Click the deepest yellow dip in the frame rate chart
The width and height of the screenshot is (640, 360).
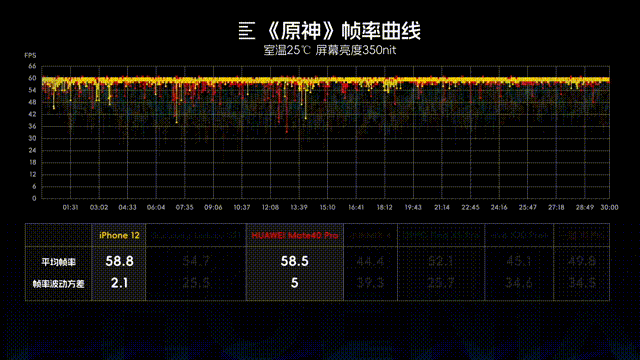(x=176, y=122)
